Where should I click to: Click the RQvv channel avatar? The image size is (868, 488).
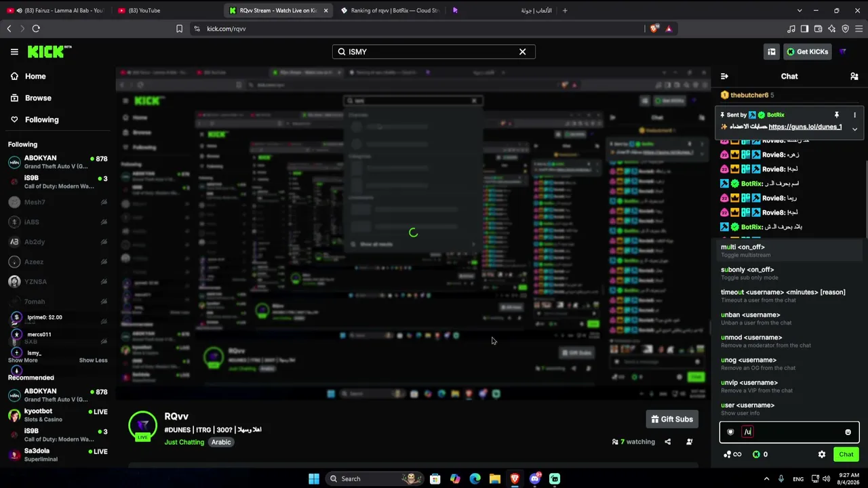coord(142,426)
